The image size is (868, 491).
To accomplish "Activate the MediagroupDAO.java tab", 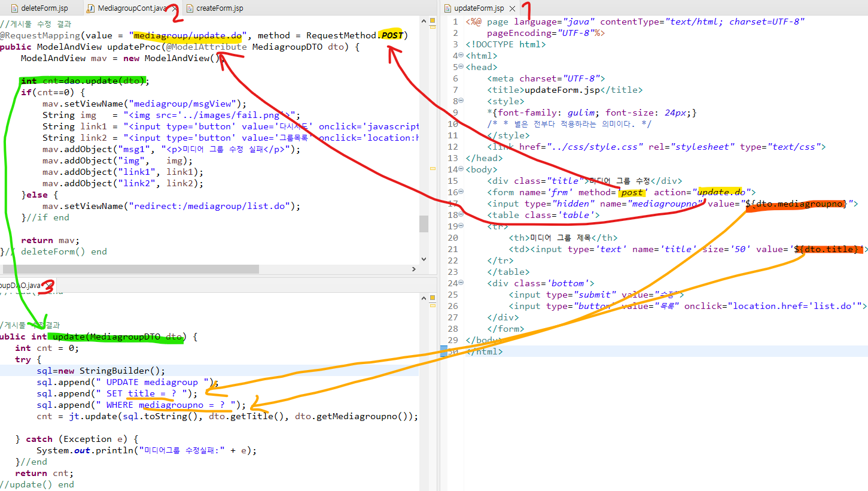I will point(20,285).
